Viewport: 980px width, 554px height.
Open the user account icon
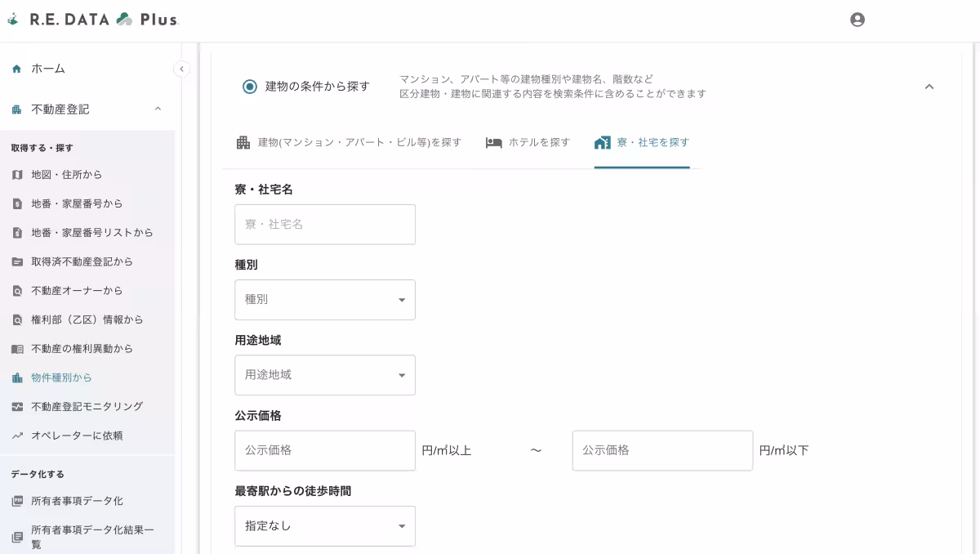click(x=857, y=19)
